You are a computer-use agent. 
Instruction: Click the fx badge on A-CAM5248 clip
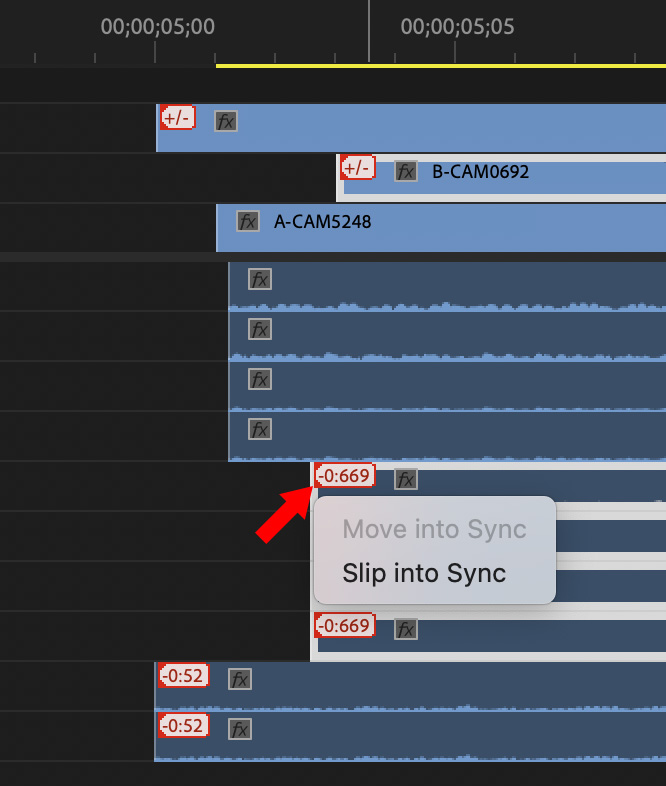(248, 222)
